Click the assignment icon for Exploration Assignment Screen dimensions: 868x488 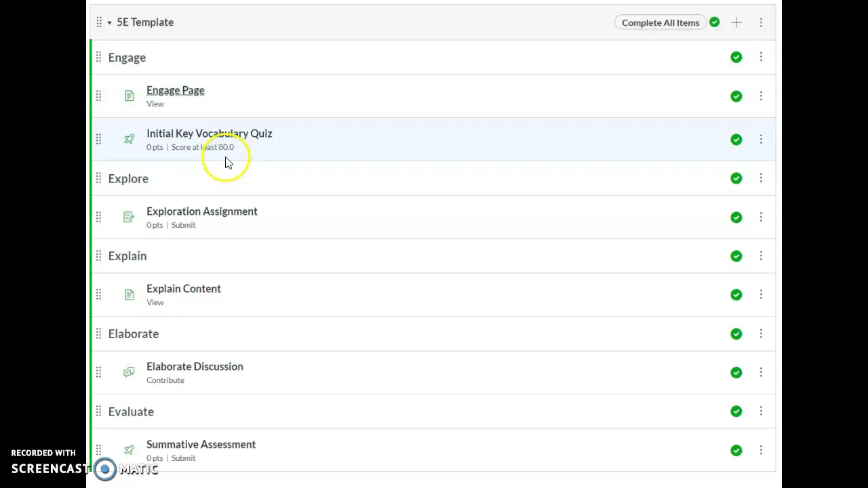click(x=129, y=217)
